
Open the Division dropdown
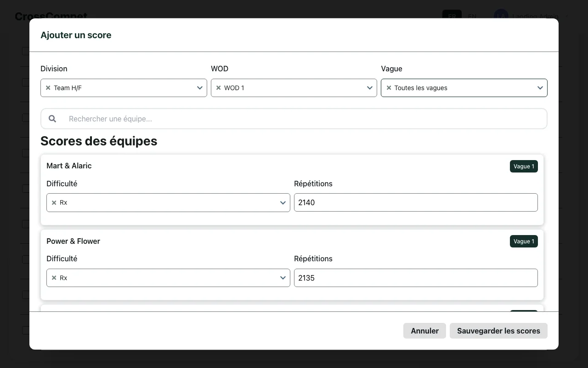tap(200, 88)
